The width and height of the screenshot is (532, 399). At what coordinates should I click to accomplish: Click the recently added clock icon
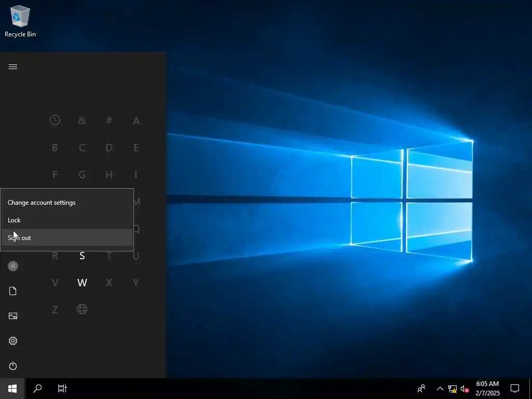pos(55,120)
